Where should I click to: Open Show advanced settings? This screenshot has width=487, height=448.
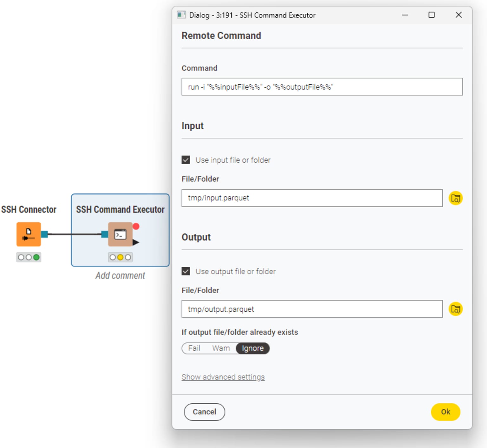pos(223,377)
